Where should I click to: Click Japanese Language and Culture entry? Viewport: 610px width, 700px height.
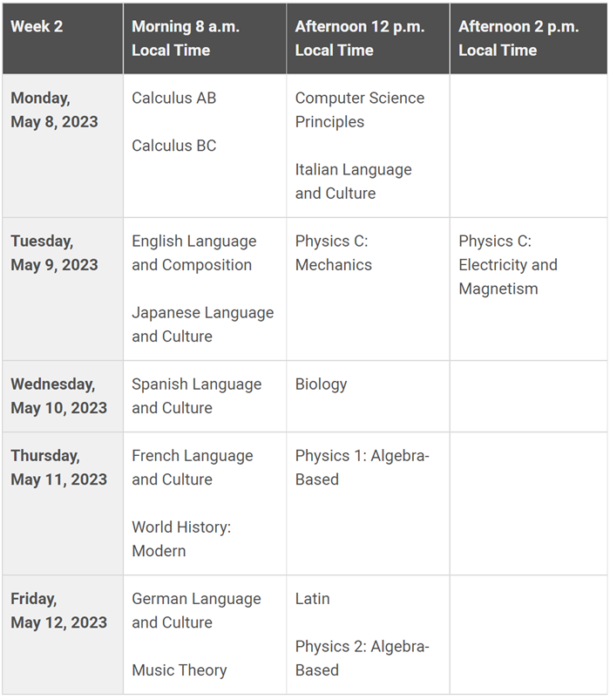(x=202, y=324)
